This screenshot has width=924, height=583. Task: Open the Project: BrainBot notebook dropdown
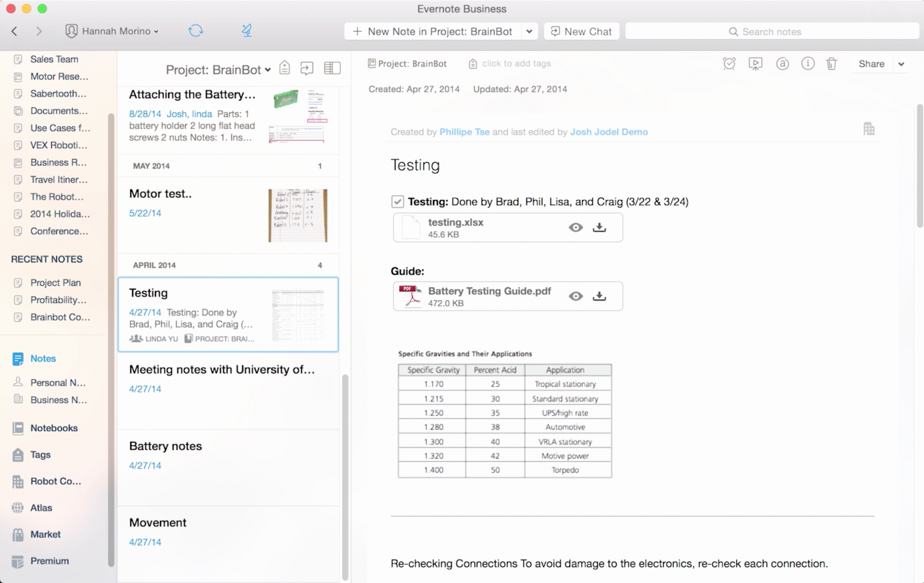coord(218,70)
